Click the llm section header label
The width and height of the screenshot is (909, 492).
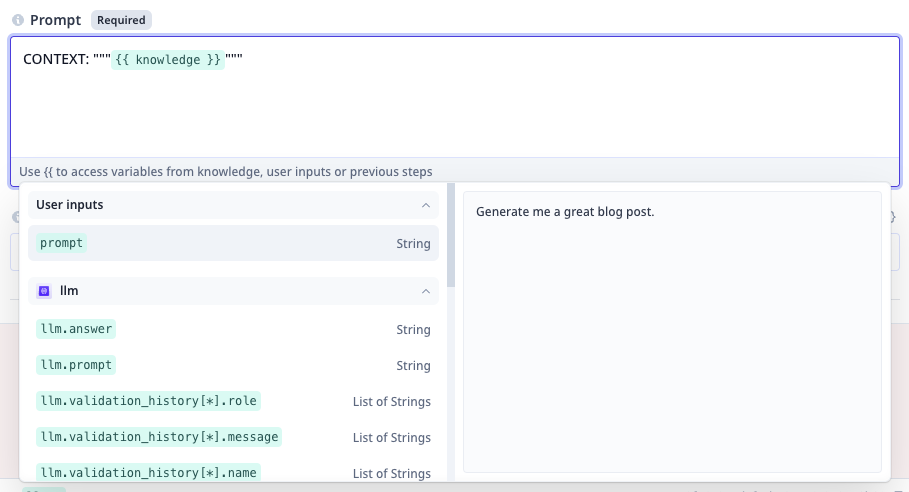[x=69, y=290]
